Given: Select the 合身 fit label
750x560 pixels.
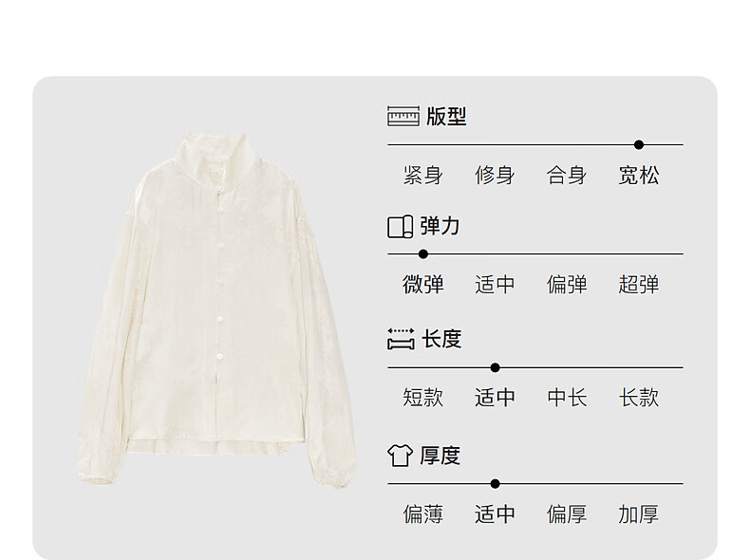Looking at the screenshot, I should (567, 175).
